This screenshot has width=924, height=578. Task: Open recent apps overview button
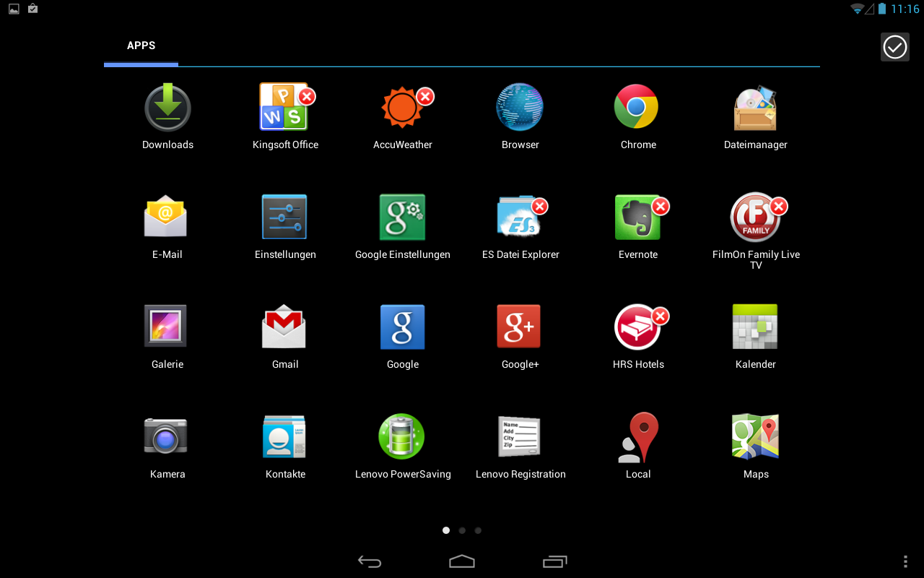(x=554, y=561)
